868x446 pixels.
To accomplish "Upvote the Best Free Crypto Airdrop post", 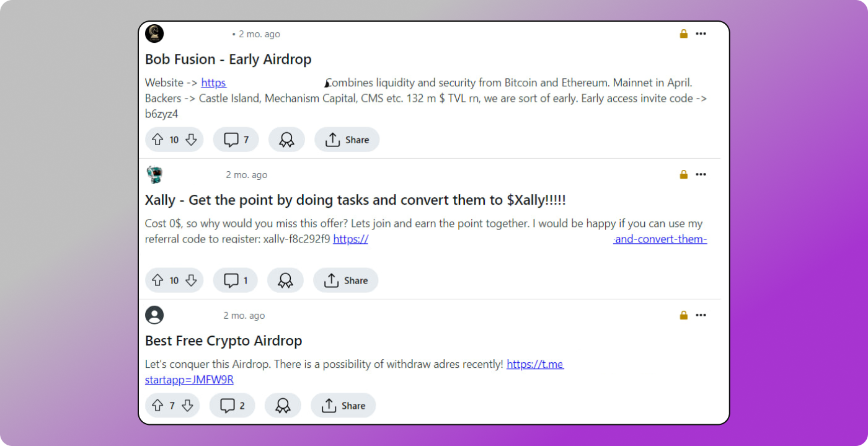I will point(157,406).
